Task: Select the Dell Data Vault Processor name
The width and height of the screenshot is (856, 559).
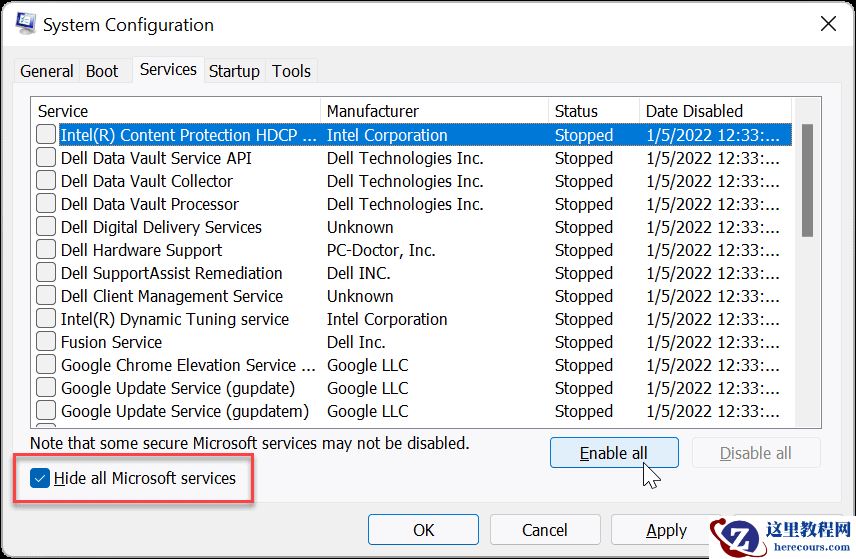Action: coord(150,204)
